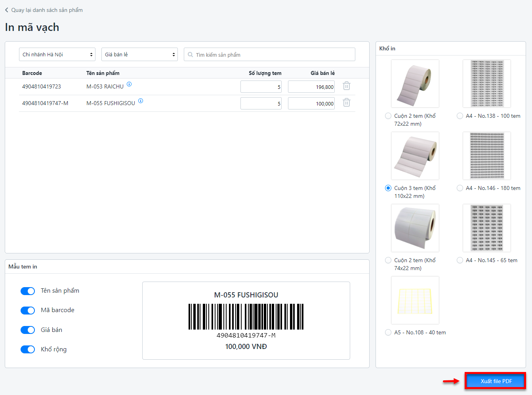Choose the 72x22 mm two-label roll image
Viewport: 532px width, 395px height.
pyautogui.click(x=415, y=84)
